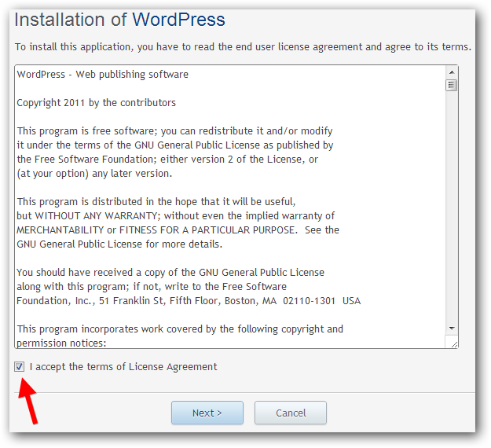Click line 'This program incorporates work covered by'
This screenshot has height=448, width=491.
coord(180,329)
